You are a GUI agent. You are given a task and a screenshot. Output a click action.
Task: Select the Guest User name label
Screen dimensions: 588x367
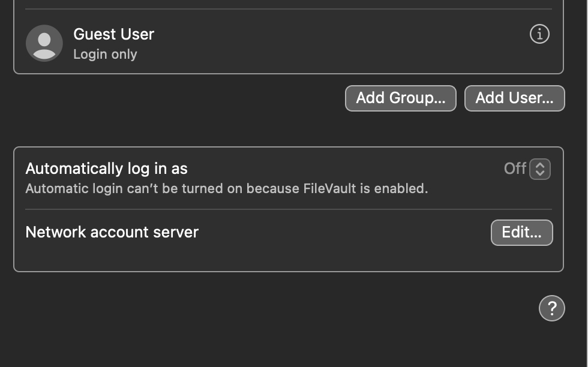[x=113, y=34]
